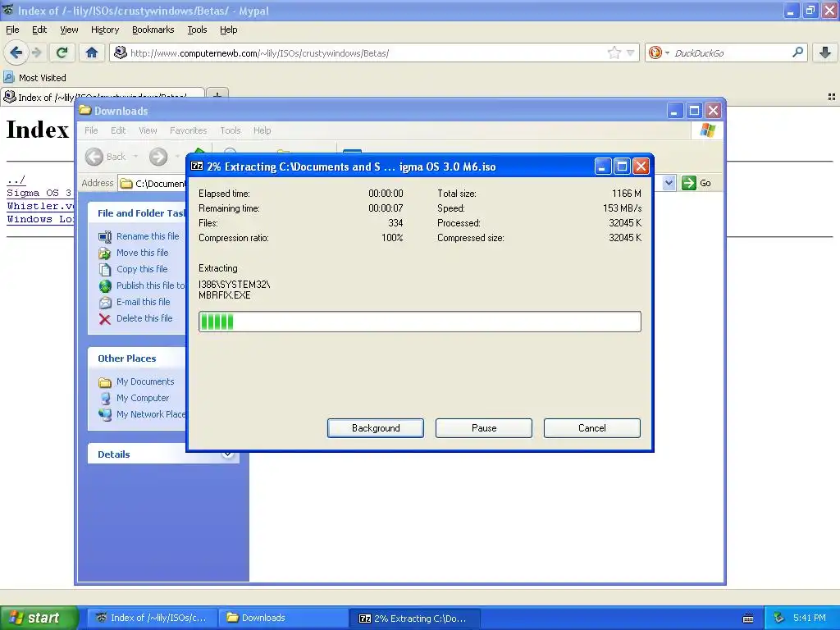Switch to Index of Mypal taskbar button
The width and height of the screenshot is (840, 630).
pos(153,618)
